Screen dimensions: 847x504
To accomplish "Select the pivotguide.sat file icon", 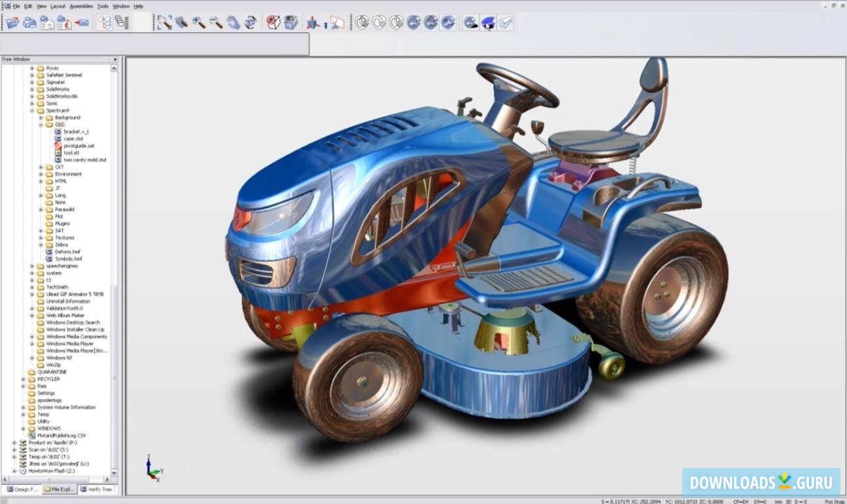I will point(58,146).
